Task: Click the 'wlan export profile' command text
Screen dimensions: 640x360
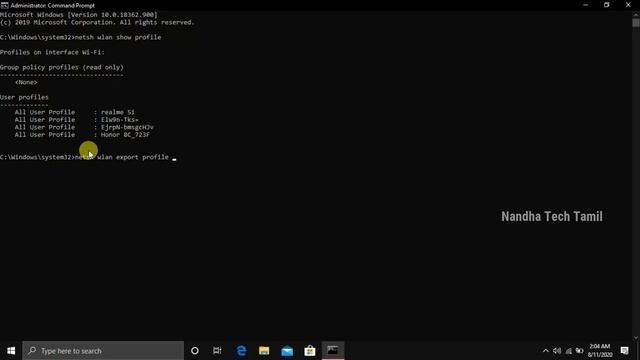Action: click(133, 157)
